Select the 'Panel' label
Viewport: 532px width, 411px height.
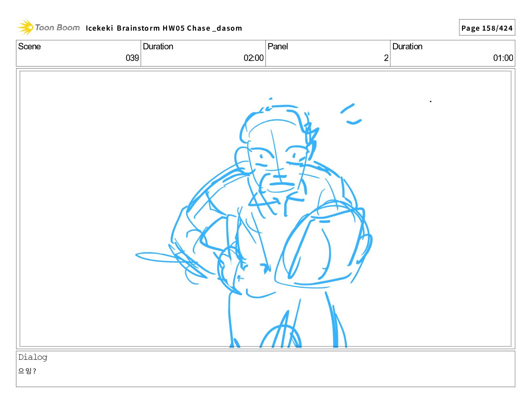pyautogui.click(x=278, y=46)
